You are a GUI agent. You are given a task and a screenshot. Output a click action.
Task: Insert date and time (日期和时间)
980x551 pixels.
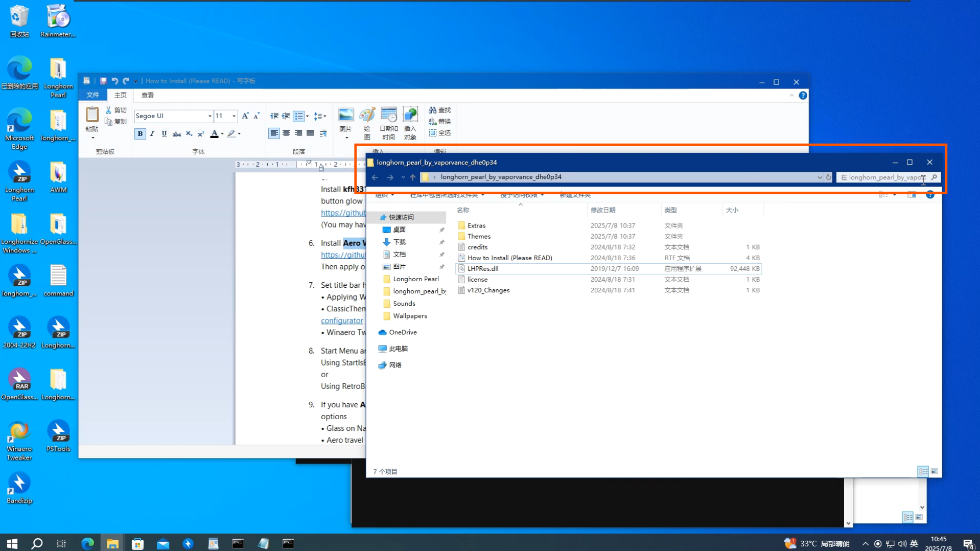click(x=389, y=123)
